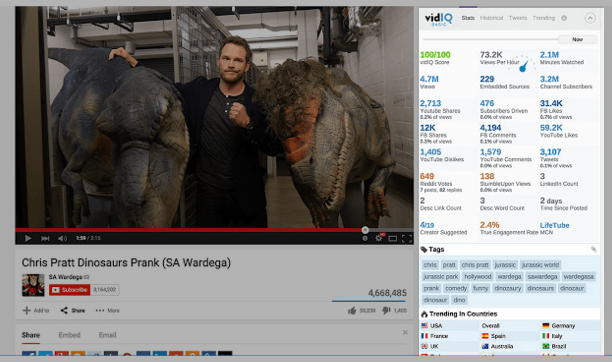Open the LifeTube MCN link
Image resolution: width=612 pixels, height=362 pixels.
coord(555,225)
